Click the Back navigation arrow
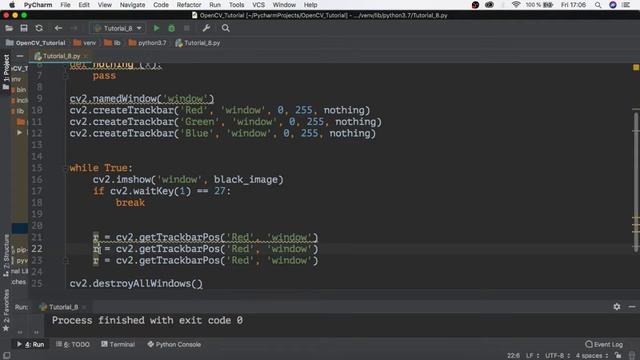The image size is (640, 360). tap(58, 28)
